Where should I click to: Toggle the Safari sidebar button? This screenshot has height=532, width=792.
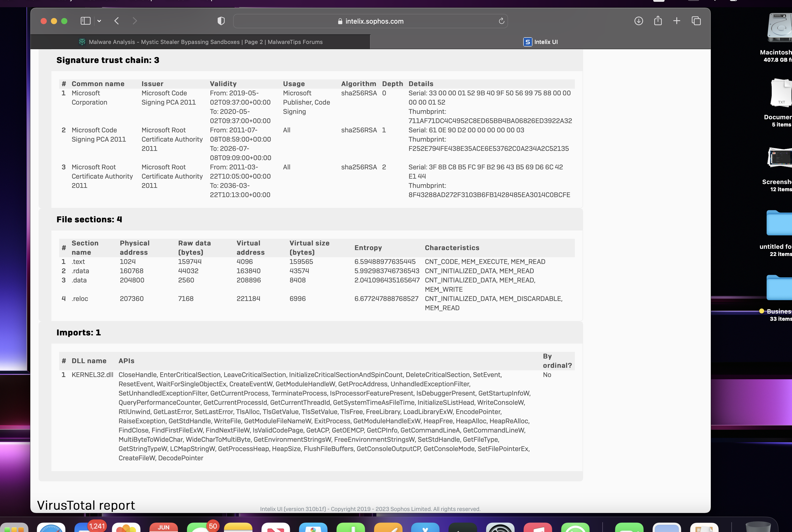coord(86,21)
